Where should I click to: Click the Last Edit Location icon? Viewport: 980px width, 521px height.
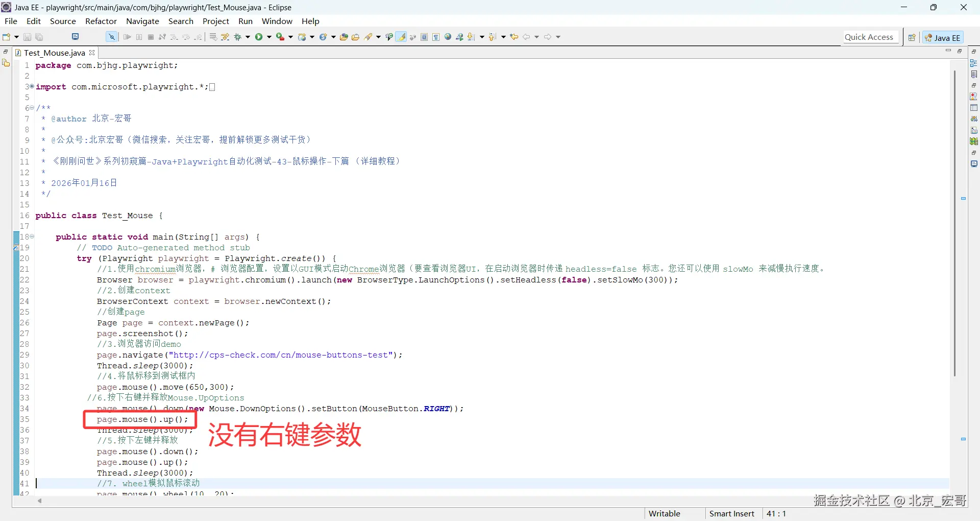[x=514, y=37]
